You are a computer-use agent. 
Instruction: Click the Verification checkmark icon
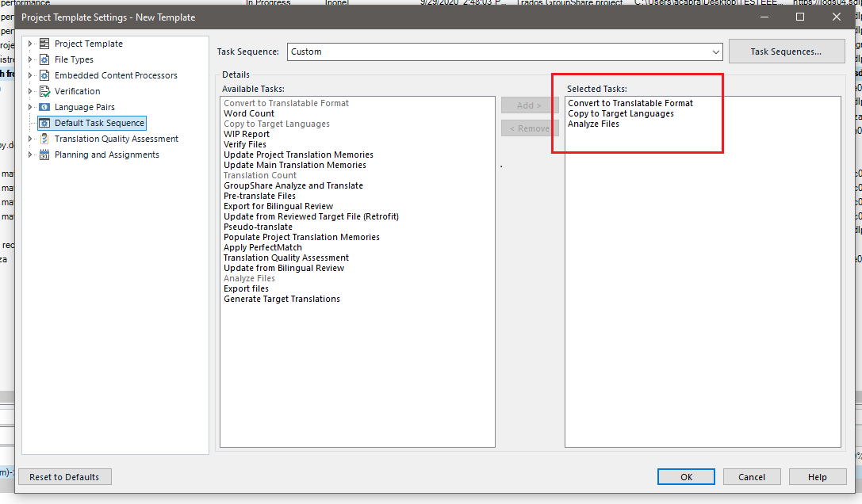44,91
